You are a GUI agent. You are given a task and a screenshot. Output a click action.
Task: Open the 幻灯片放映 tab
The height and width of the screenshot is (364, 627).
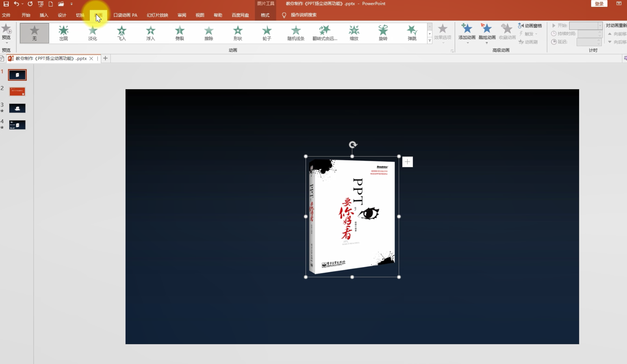(x=157, y=15)
